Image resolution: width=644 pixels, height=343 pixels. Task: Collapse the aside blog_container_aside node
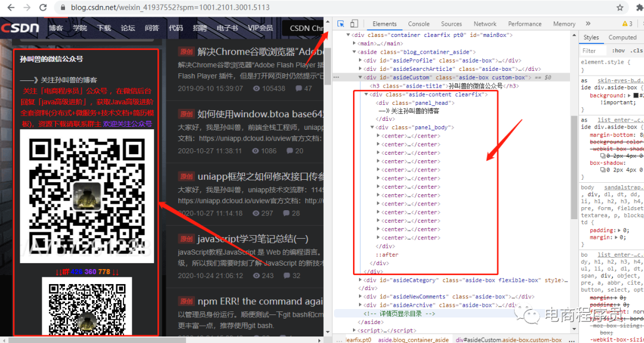pos(355,52)
